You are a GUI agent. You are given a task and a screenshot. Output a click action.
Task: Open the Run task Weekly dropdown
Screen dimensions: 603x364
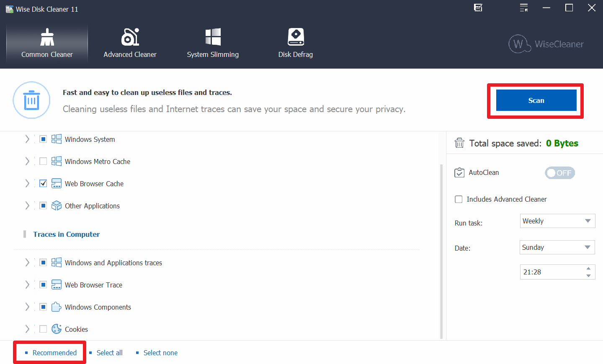[x=557, y=221]
